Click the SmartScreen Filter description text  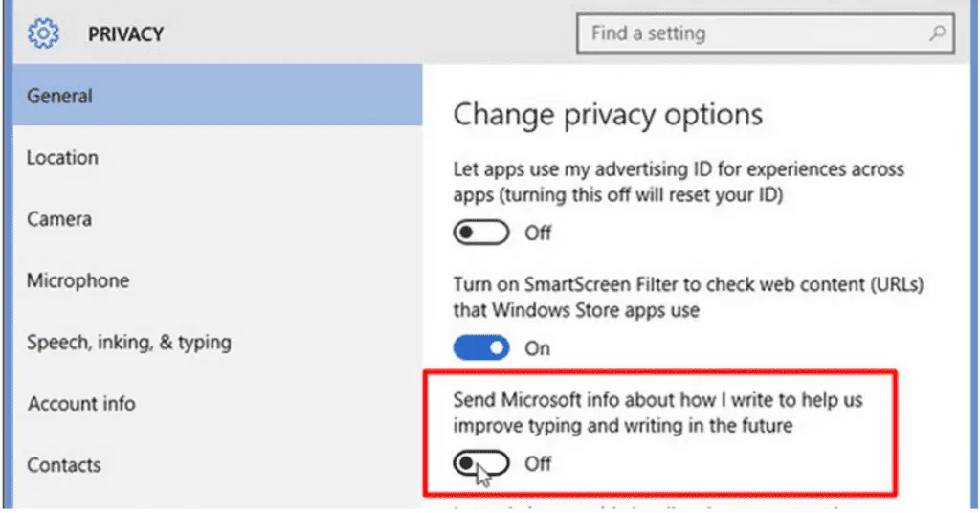(687, 297)
